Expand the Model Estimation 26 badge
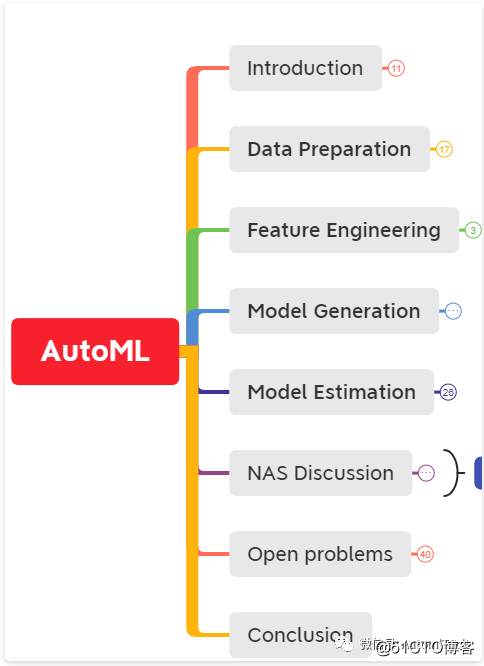This screenshot has width=484, height=666. (x=448, y=392)
